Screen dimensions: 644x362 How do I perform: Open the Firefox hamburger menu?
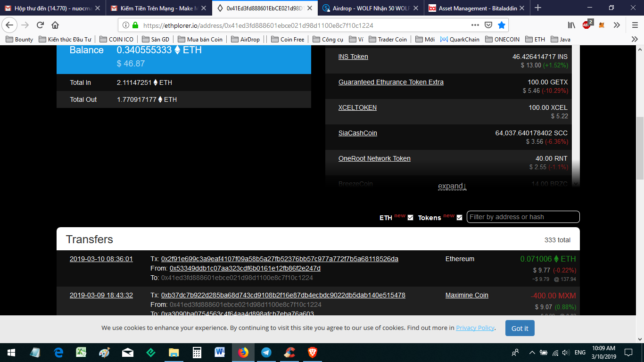635,25
